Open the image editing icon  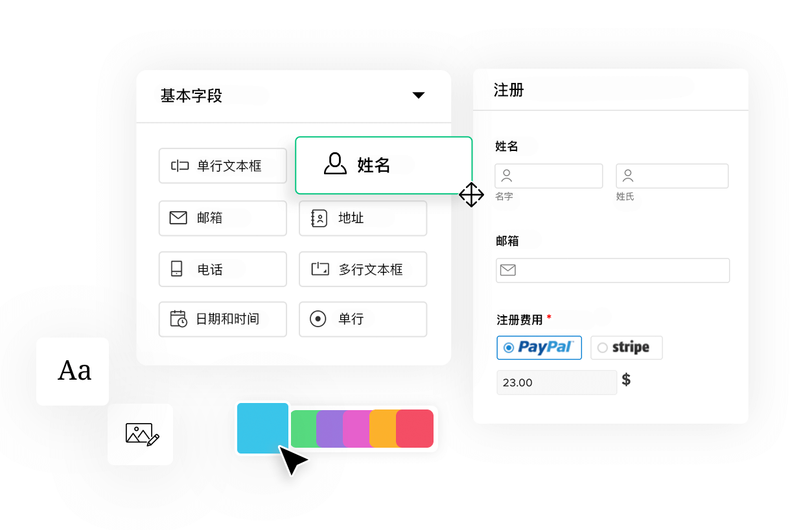[x=141, y=434]
